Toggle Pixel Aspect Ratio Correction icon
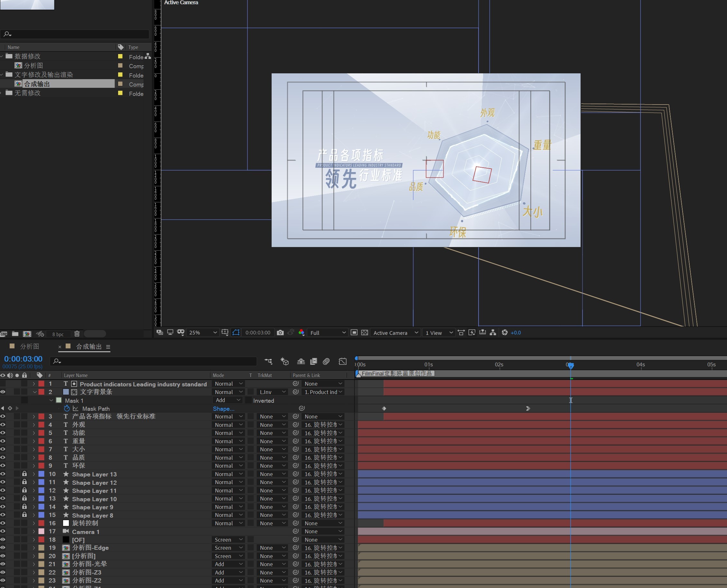 [461, 332]
